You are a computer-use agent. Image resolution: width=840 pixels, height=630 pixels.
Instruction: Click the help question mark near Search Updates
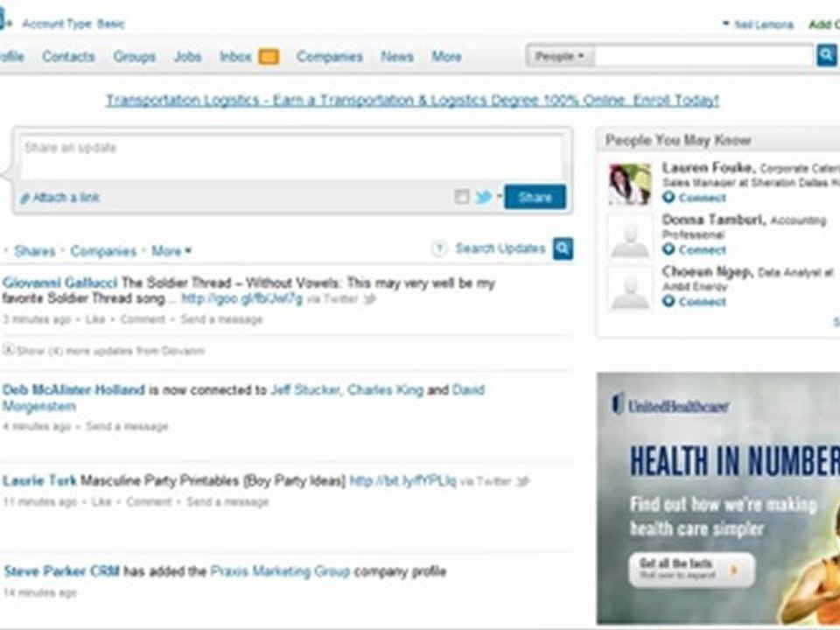tap(438, 248)
